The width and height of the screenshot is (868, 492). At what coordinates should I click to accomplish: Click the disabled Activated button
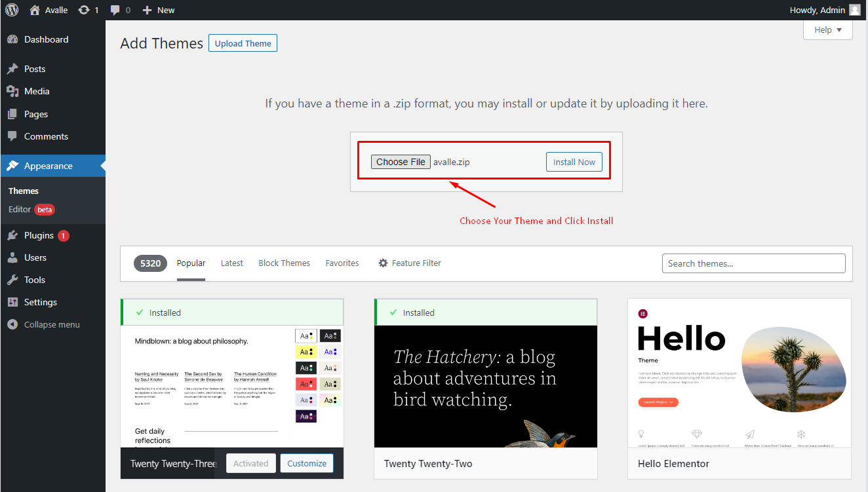[x=251, y=463]
